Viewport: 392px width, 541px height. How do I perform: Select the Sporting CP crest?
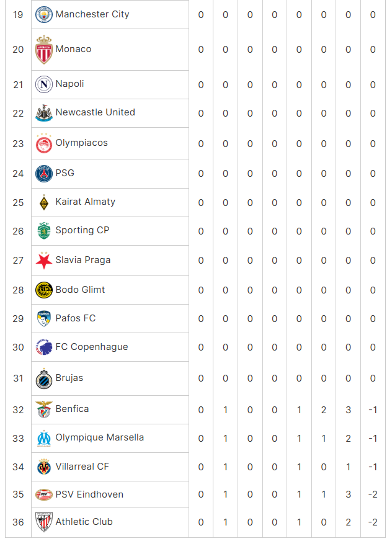[44, 231]
